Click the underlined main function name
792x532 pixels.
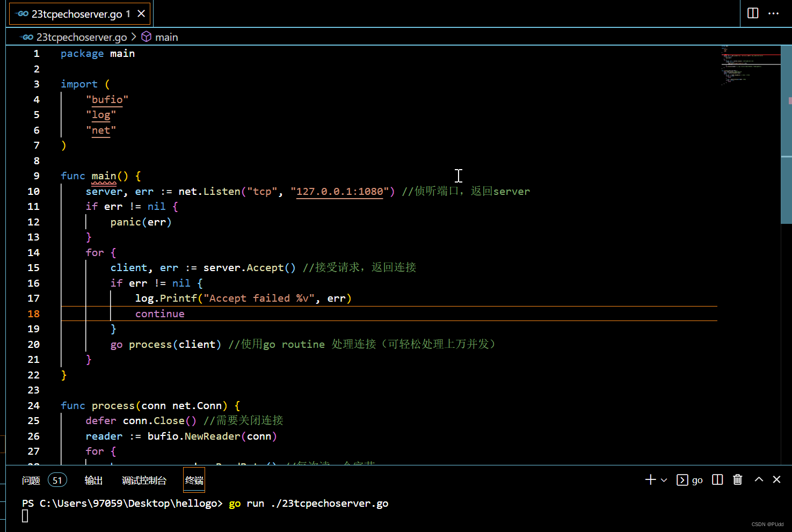(104, 176)
